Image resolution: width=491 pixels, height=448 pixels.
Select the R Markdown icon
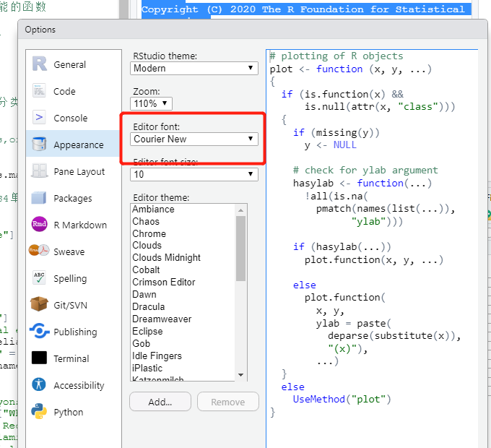(x=40, y=225)
